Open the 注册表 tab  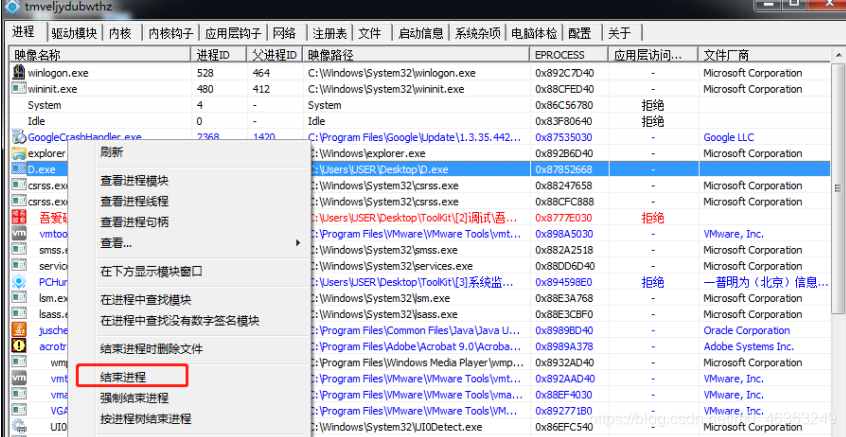330,33
